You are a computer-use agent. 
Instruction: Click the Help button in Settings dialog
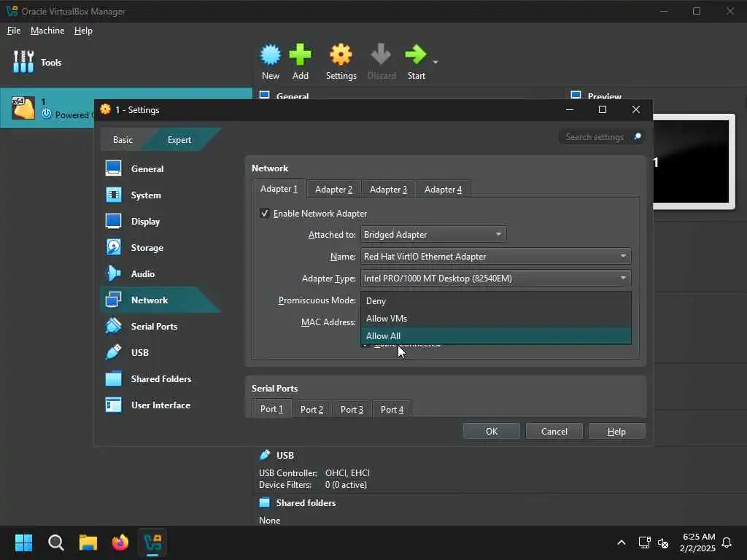[616, 431]
